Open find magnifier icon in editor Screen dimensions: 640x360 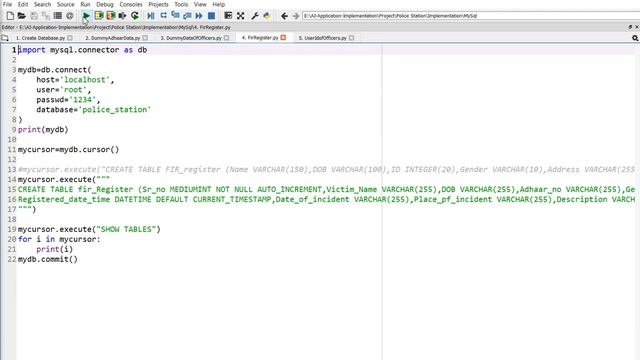[x=635, y=38]
